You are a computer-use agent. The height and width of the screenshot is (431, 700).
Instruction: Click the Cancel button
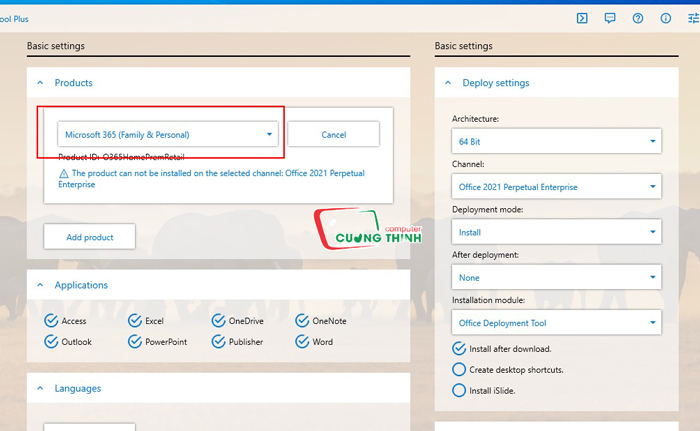coord(333,134)
